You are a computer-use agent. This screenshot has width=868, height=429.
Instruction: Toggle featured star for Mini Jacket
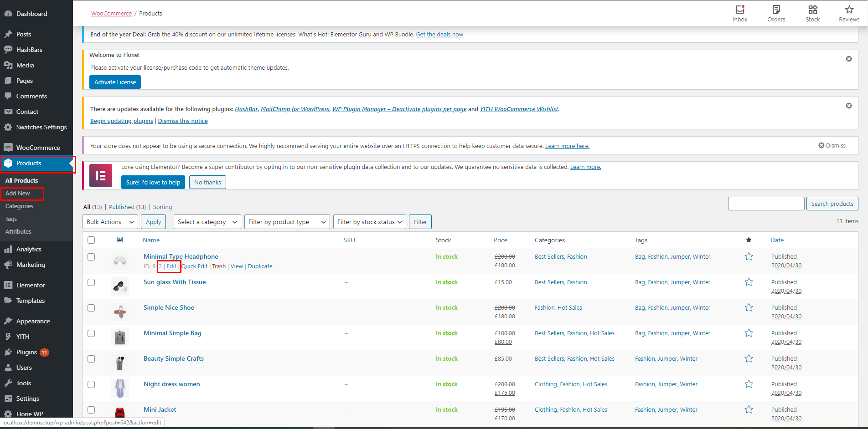749,409
